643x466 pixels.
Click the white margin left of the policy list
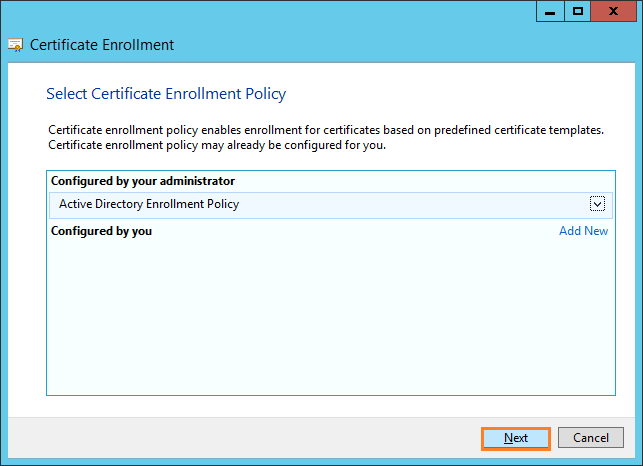coord(27,283)
